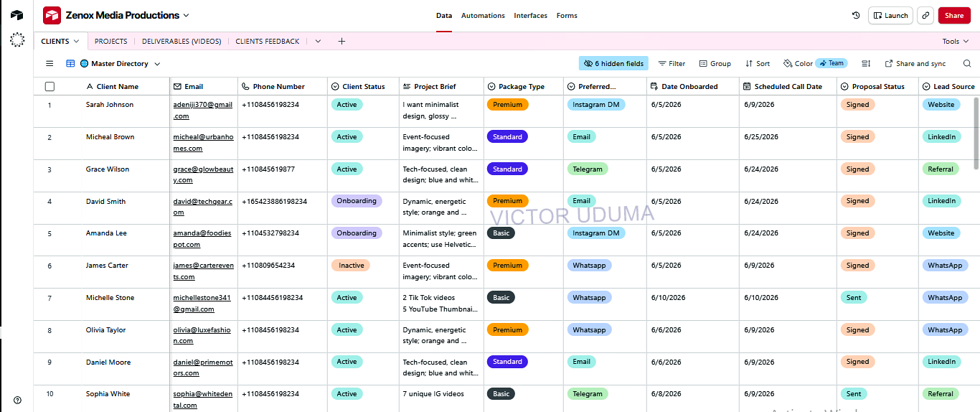Open the views sidebar hamburger icon
This screenshot has width=980, height=412.
pyautogui.click(x=50, y=64)
